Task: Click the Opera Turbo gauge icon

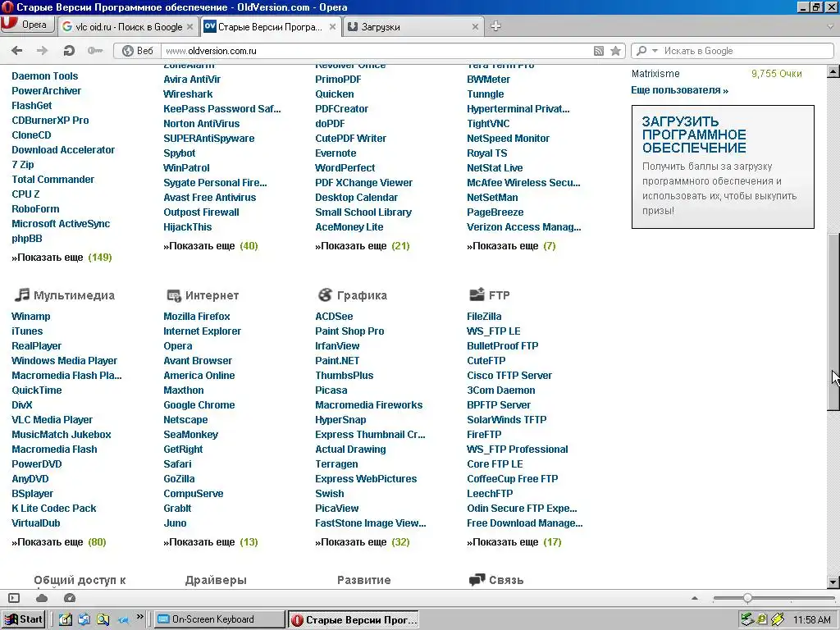Action: (x=70, y=598)
